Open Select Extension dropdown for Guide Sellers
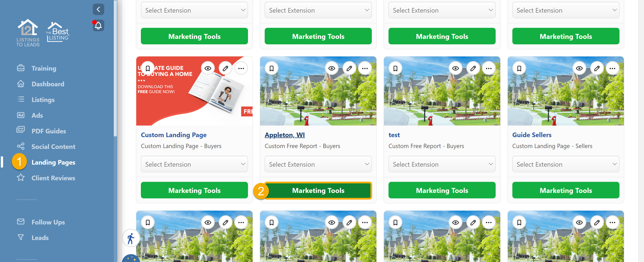This screenshot has height=262, width=644. pos(565,164)
